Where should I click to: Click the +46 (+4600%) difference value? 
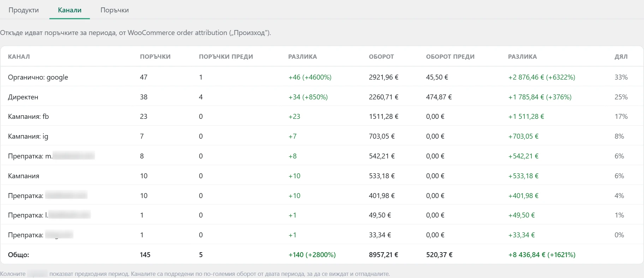[310, 77]
